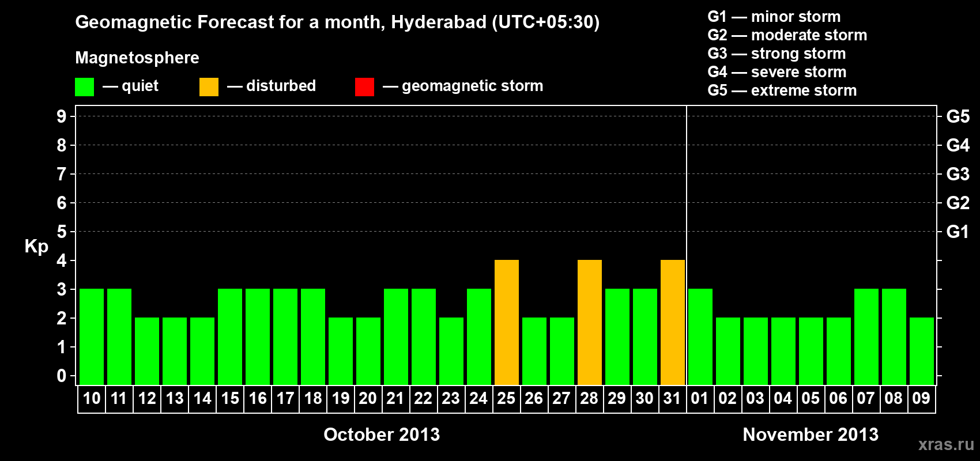Click date label 10 on the axis
Image resolution: width=980 pixels, height=461 pixels.
92,398
